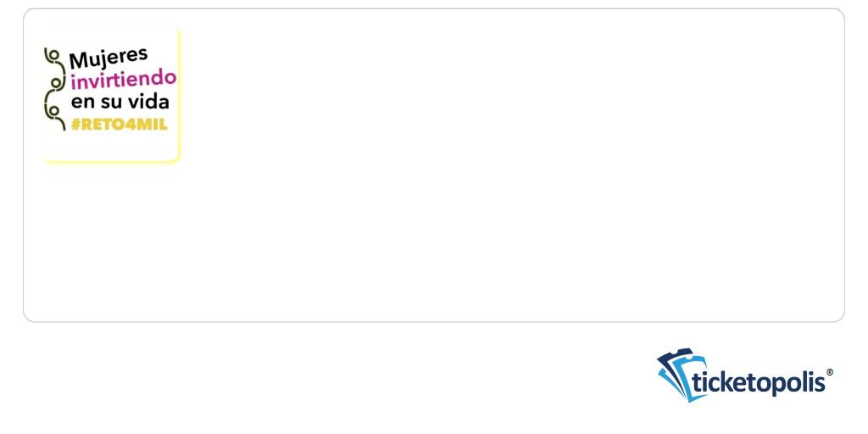Click the blank area left of the Ticketopolis logo
Viewport: 868px width, 434px height.
[332, 376]
